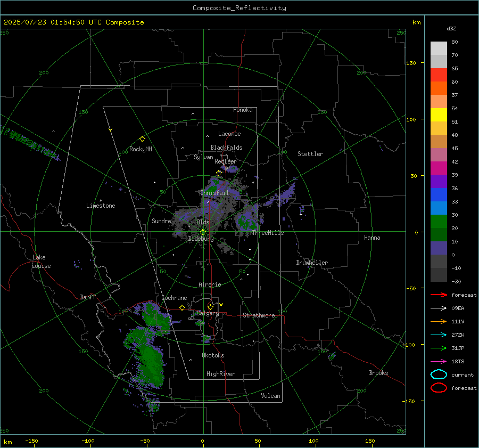This screenshot has height=448, width=479.
Task: Click the Okotoks label on map
Action: (213, 355)
